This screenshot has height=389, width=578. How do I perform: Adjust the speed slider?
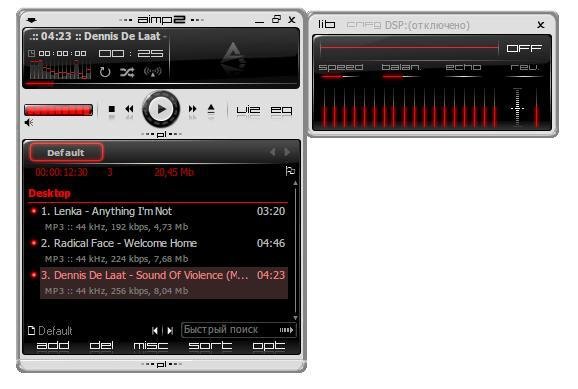340,77
